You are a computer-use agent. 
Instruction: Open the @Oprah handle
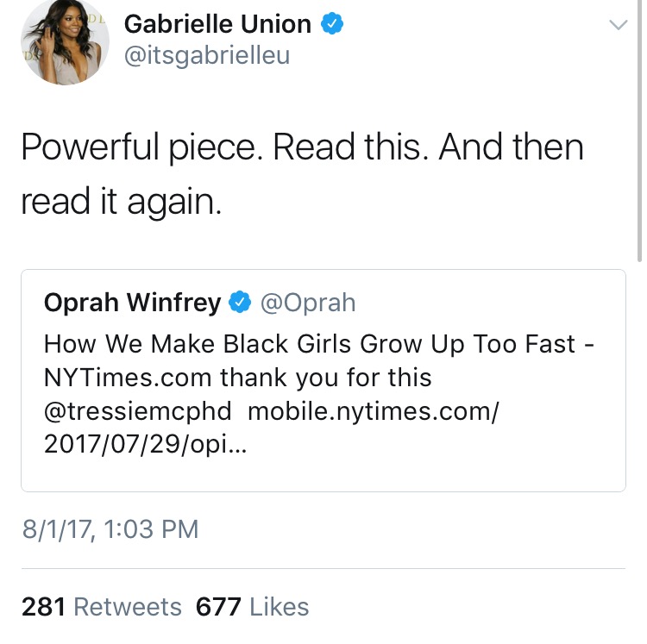[308, 303]
